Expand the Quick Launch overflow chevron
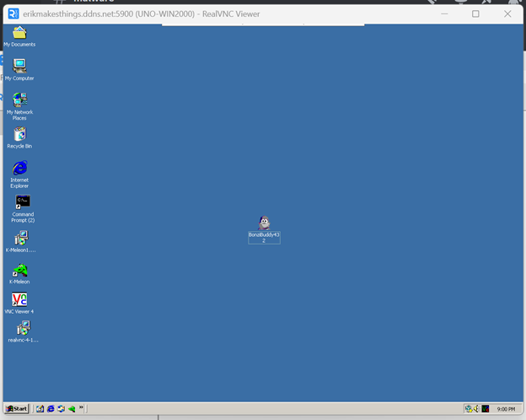Screen dimensions: 526x420 [x=81, y=408]
